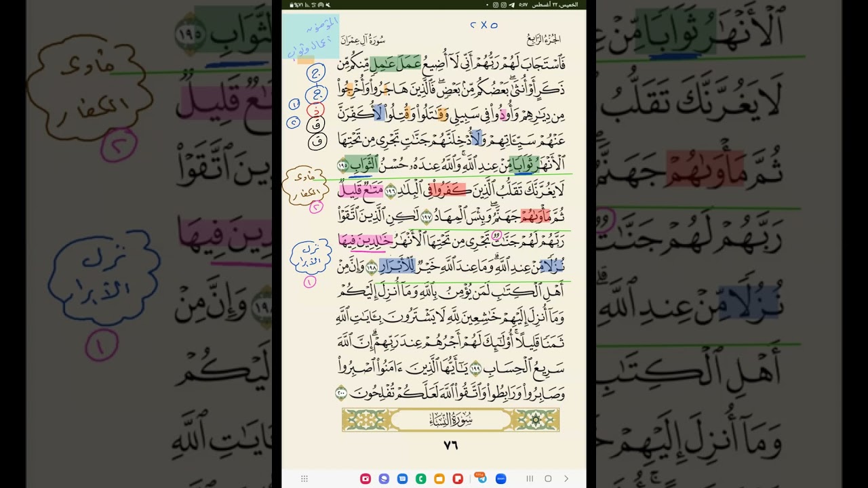
Task: Tap verse number marker ١٩٥
Action: pyautogui.click(x=343, y=165)
